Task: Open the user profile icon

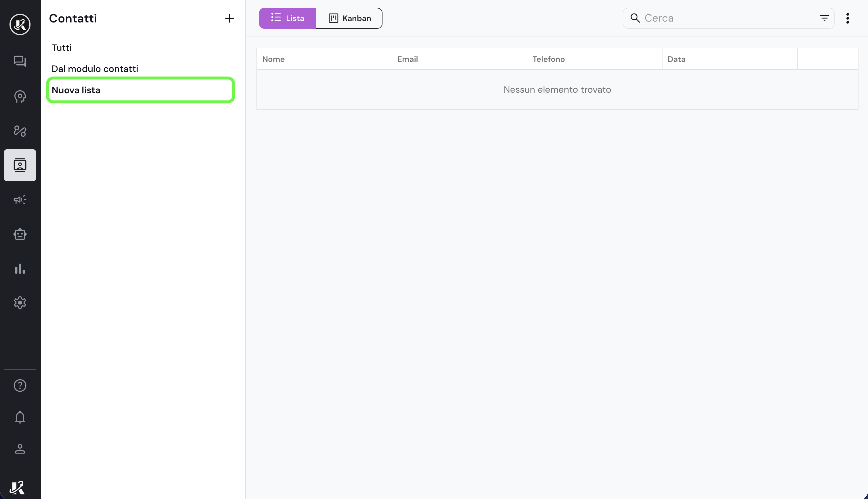Action: (20, 449)
